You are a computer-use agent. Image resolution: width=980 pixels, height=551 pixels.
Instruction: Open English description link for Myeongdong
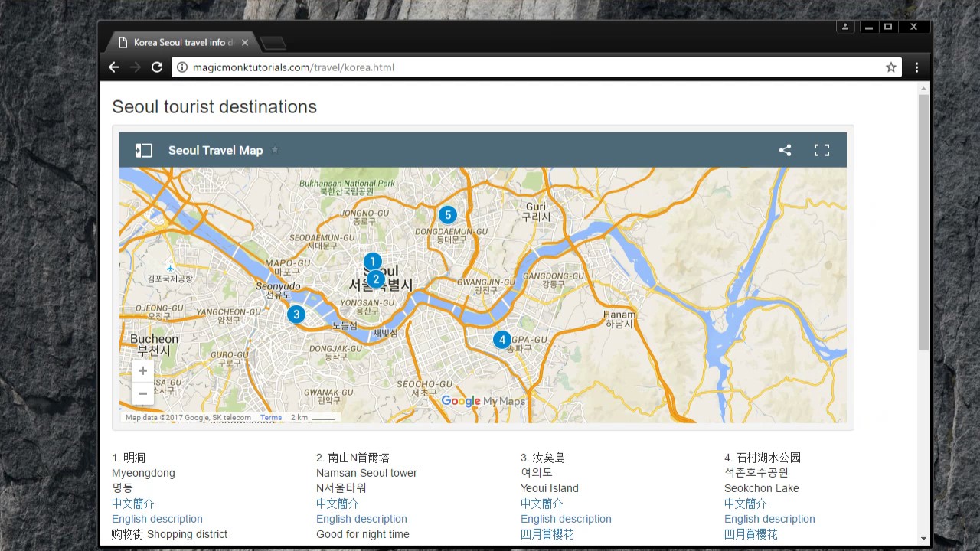click(x=157, y=519)
